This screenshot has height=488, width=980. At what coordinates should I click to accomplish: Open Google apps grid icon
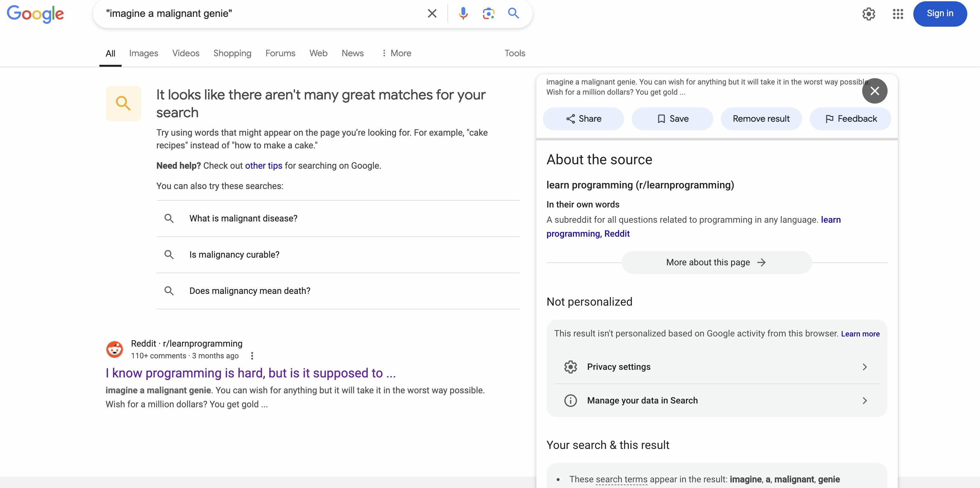point(898,14)
